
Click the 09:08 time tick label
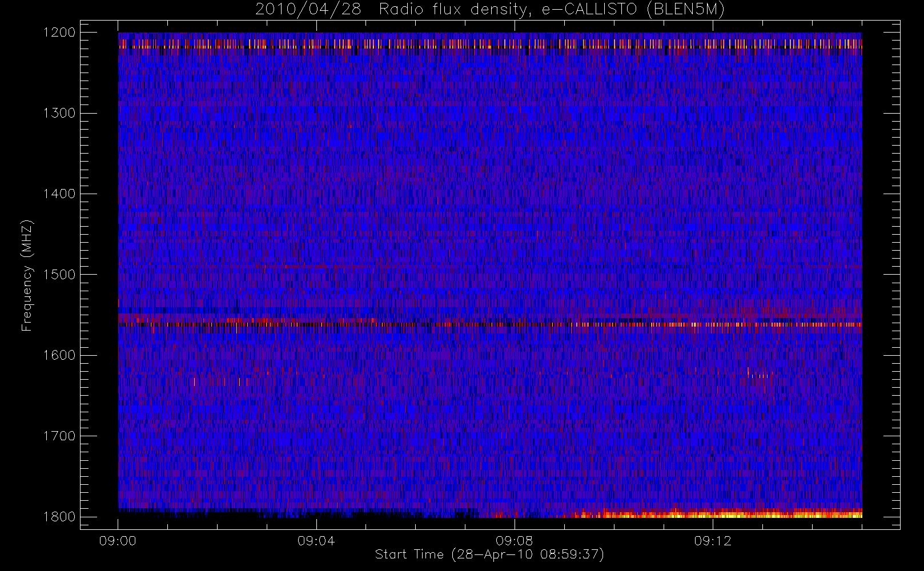[x=514, y=541]
